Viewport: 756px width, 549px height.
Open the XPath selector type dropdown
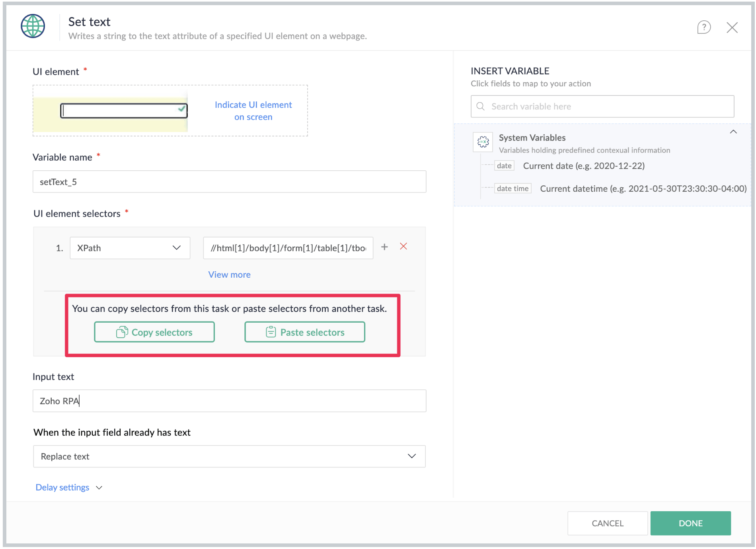tap(130, 248)
